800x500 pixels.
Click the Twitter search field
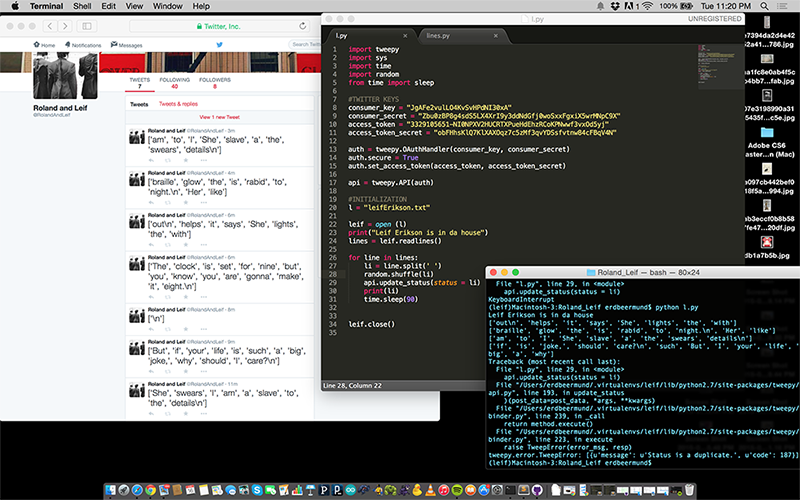tap(302, 45)
